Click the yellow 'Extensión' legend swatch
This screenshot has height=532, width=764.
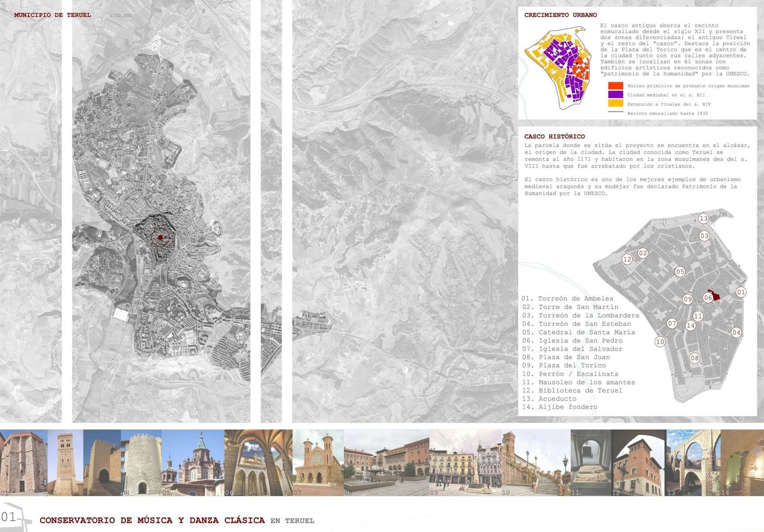click(x=615, y=104)
